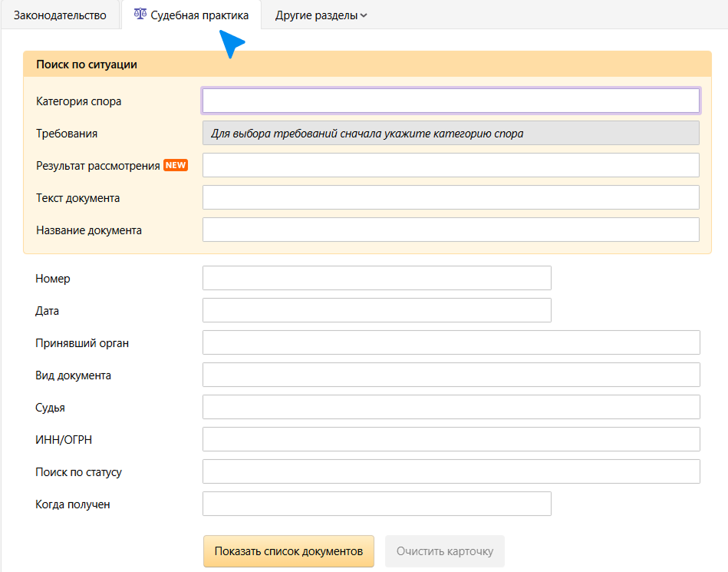This screenshot has width=728, height=572.
Task: Expand the Другие разделы dropdown
Action: point(321,15)
